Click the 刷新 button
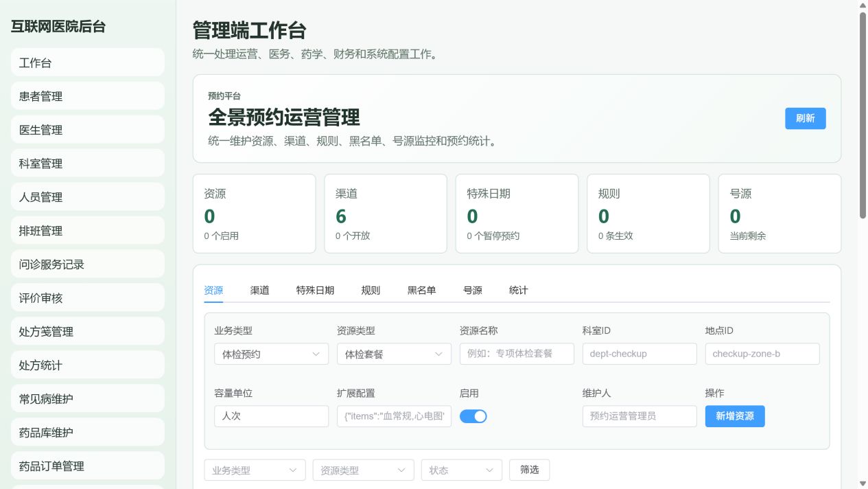868x489 pixels. pyautogui.click(x=806, y=118)
